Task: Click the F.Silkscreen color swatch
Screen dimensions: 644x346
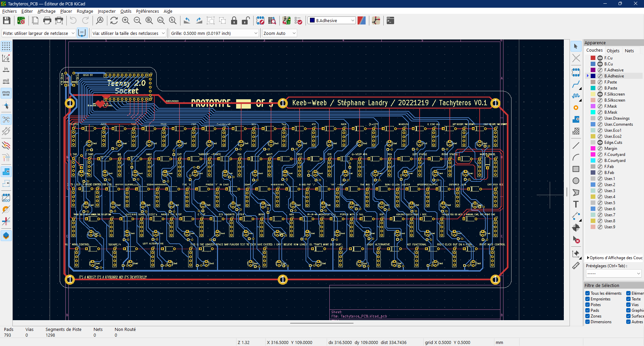Action: (x=593, y=94)
